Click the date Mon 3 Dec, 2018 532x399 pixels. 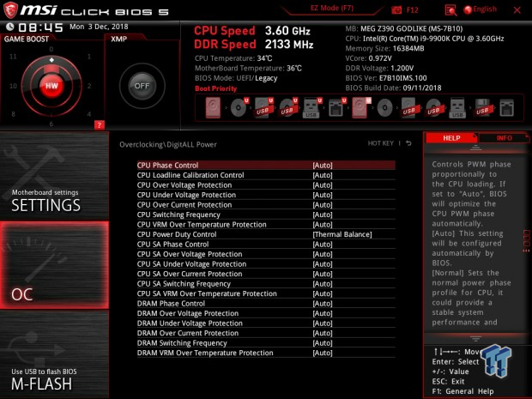99,27
